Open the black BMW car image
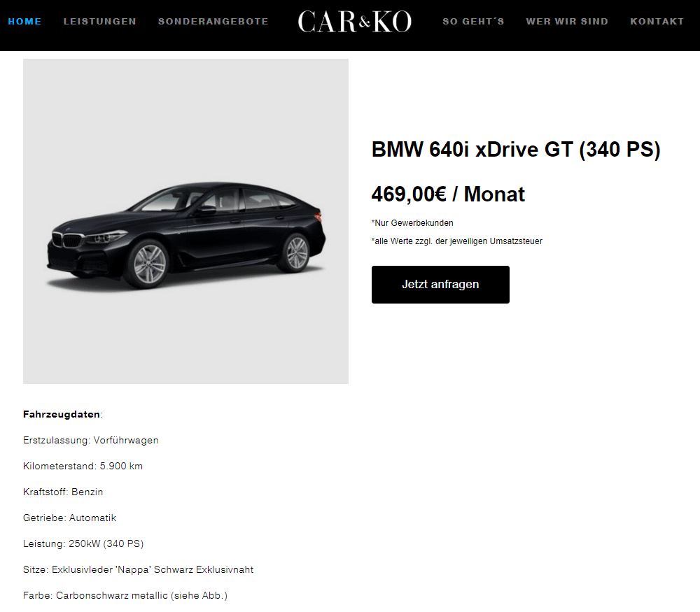The width and height of the screenshot is (700, 612). coord(185,221)
